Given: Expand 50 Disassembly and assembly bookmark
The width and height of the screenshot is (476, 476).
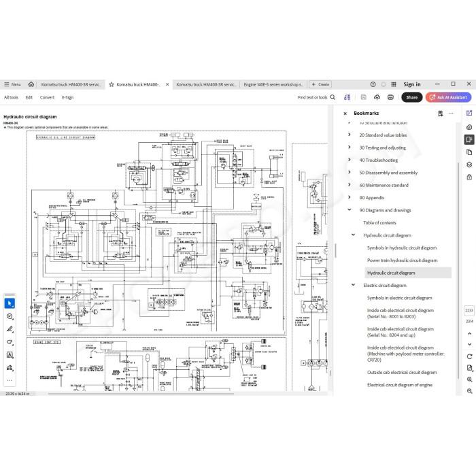Looking at the screenshot, I should [x=350, y=172].
